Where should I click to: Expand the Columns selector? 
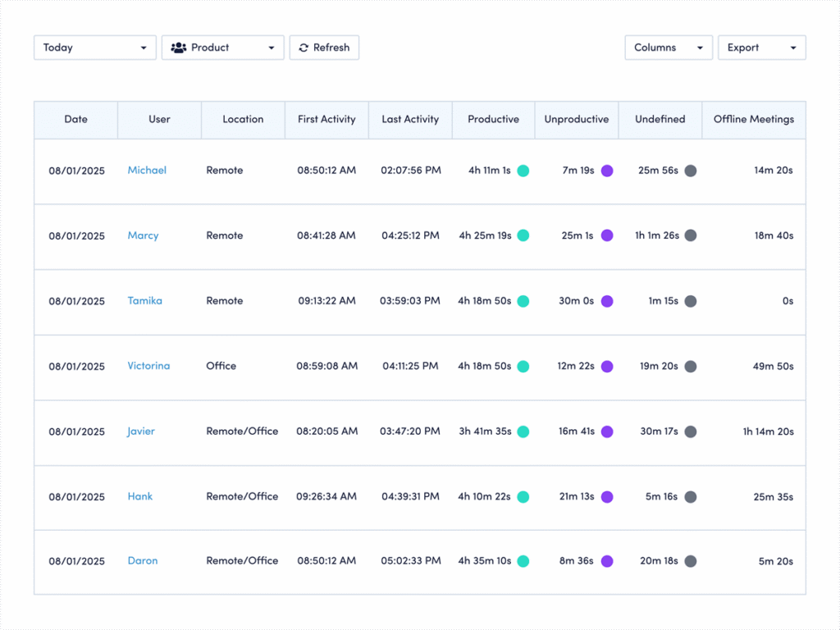(669, 47)
